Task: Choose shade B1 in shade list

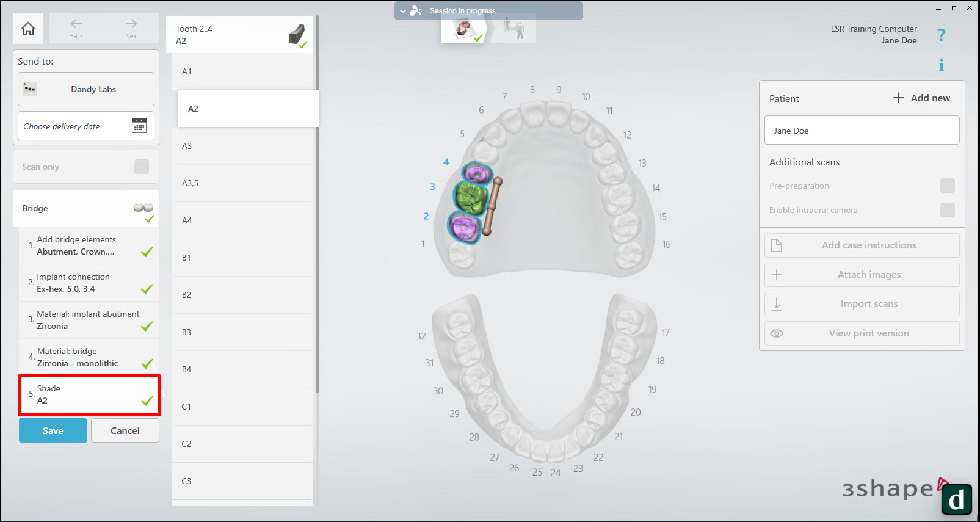Action: [242, 258]
